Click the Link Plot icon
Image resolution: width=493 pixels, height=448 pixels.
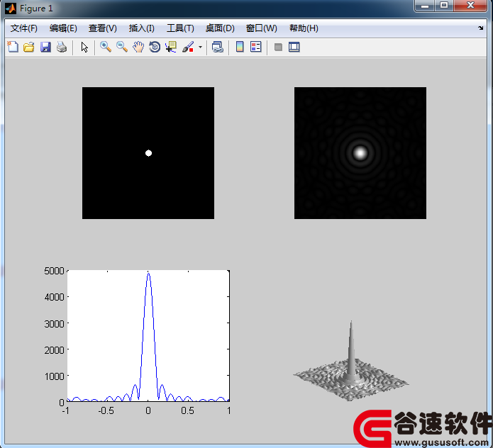(218, 47)
